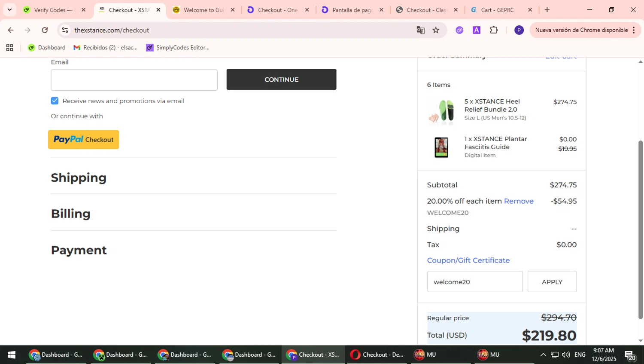Open notification center icon

pos(630,355)
